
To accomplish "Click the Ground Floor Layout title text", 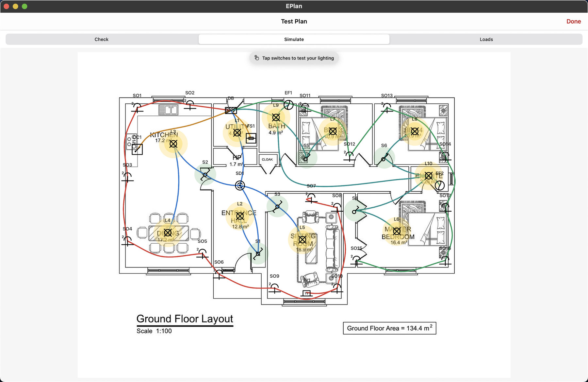I will coord(185,319).
